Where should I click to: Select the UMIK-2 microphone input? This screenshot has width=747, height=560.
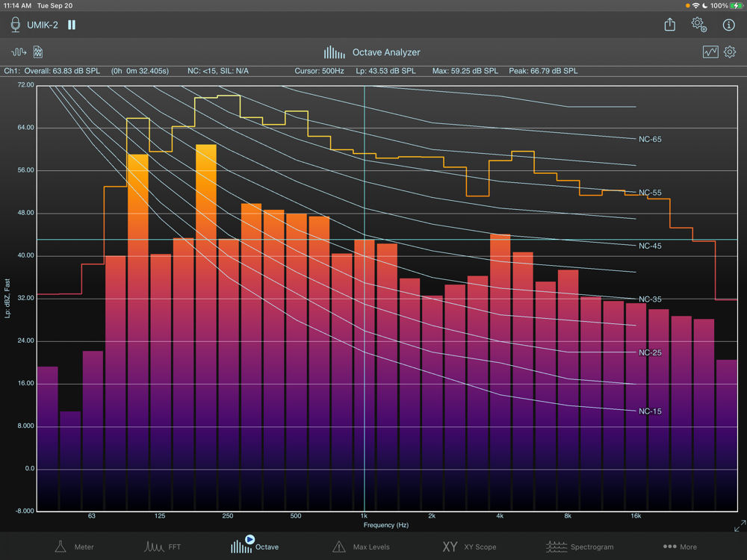click(x=34, y=25)
